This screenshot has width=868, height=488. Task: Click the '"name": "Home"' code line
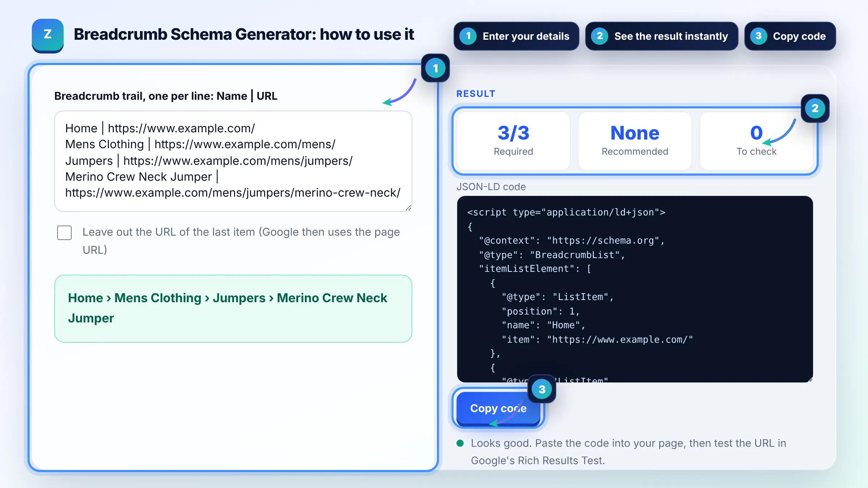[x=543, y=325]
